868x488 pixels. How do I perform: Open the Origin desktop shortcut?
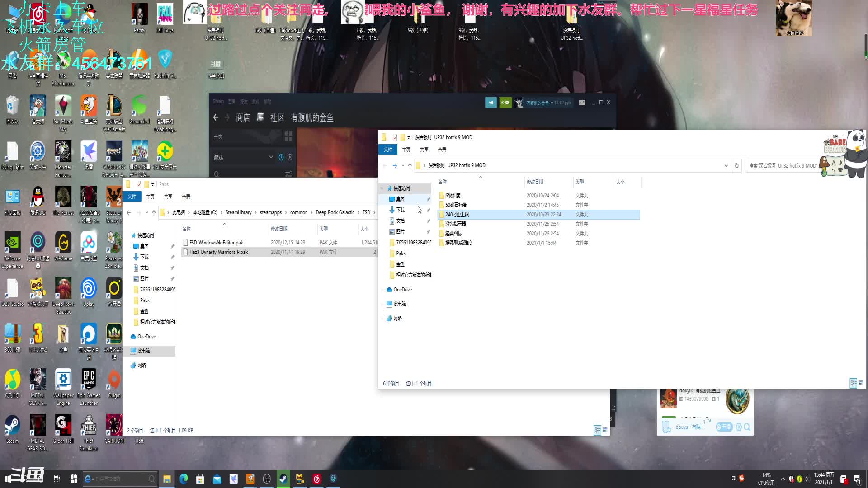114,383
